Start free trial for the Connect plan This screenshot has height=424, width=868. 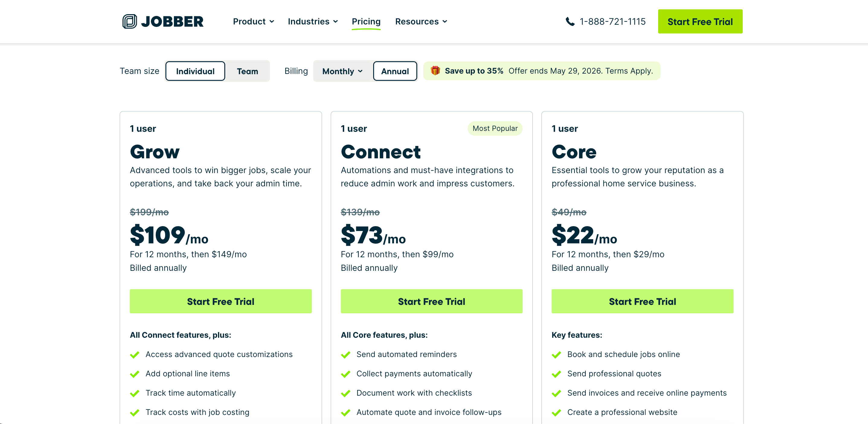pyautogui.click(x=432, y=302)
